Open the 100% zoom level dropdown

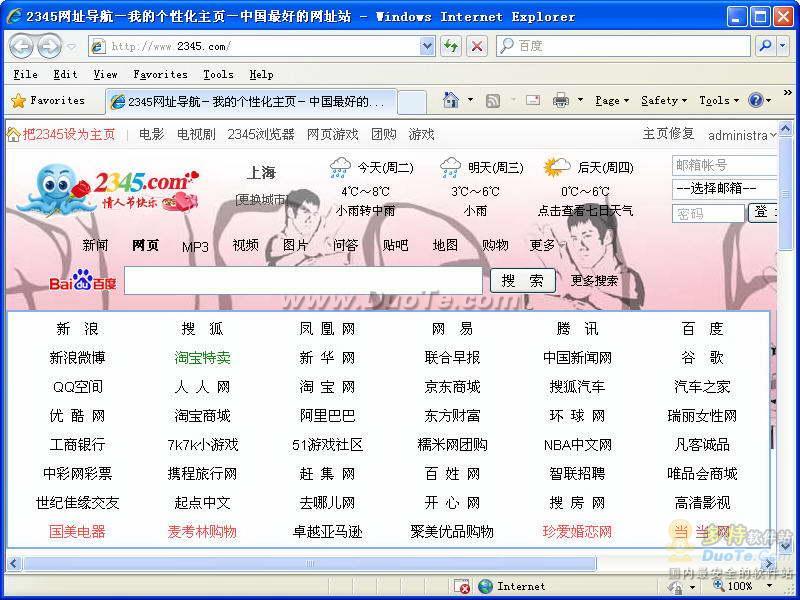[770, 586]
